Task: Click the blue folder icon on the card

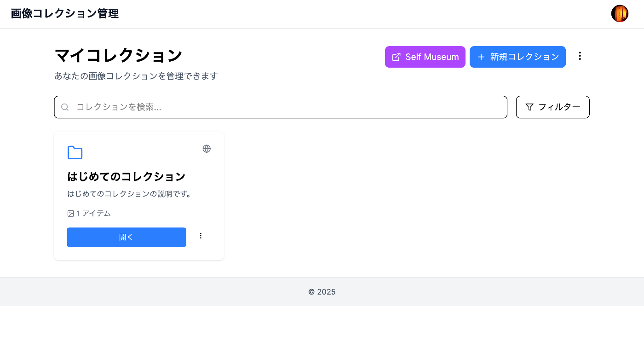Action: (x=75, y=153)
